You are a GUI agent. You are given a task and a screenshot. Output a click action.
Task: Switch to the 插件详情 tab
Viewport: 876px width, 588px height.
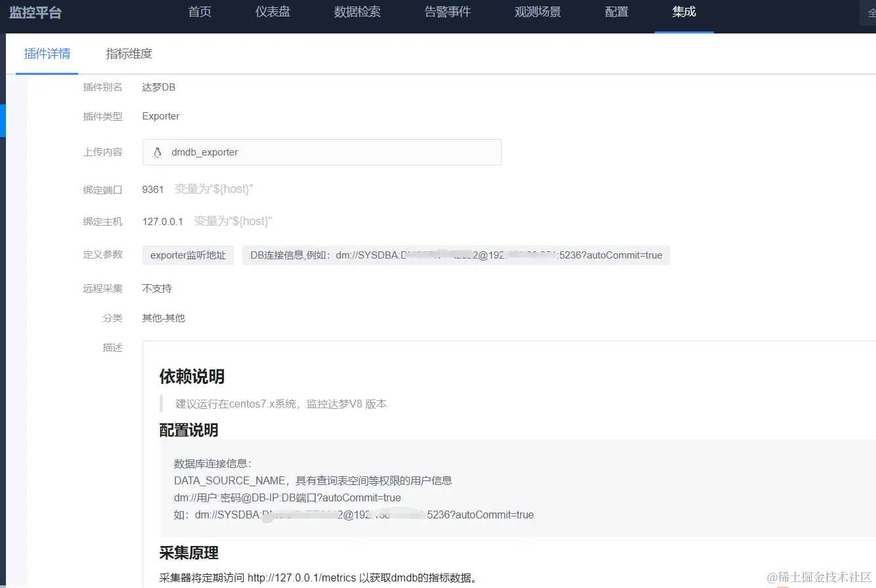click(x=47, y=54)
